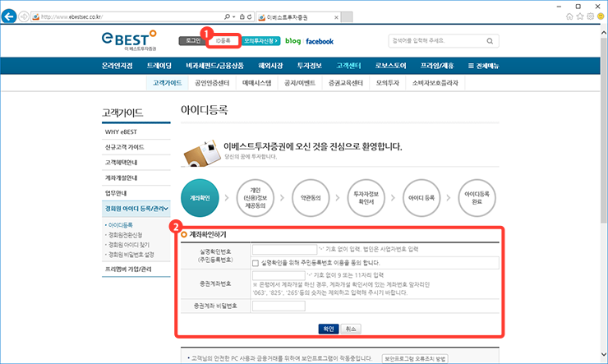This screenshot has width=608, height=364.
Task: Collapse the 정회원 아이디 등록/관리 section
Action: pyautogui.click(x=136, y=209)
